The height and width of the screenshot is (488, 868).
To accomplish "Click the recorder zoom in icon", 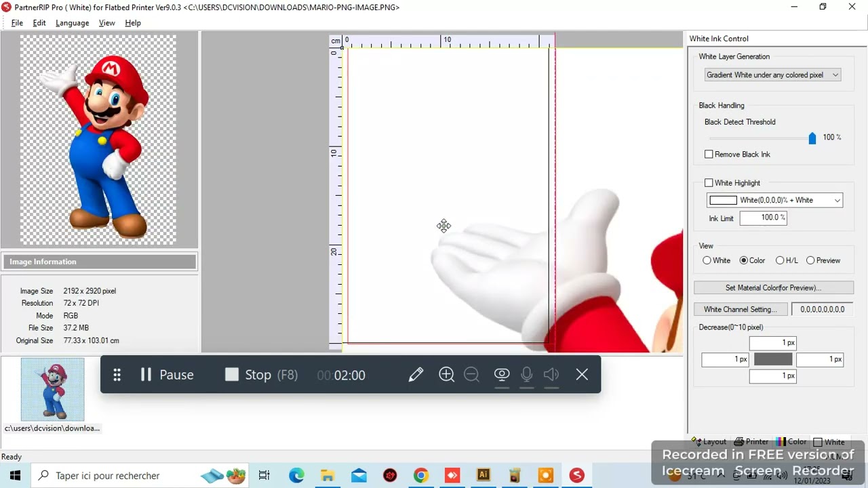I will [446, 374].
